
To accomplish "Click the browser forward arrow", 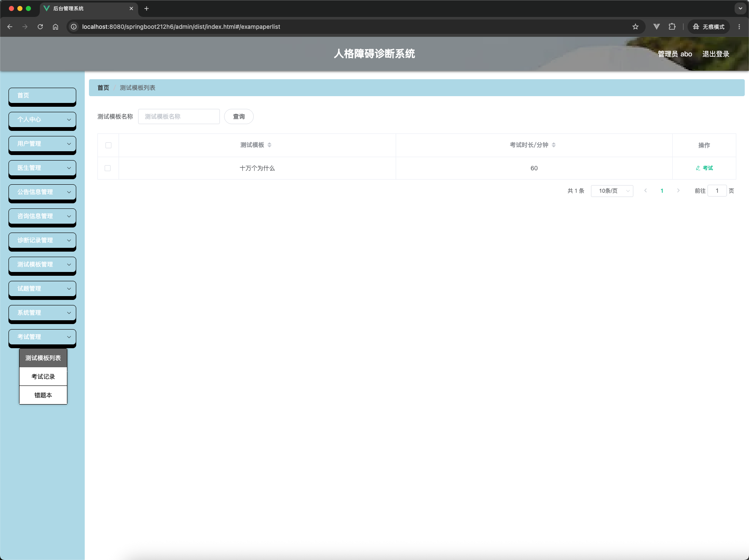I will [25, 27].
